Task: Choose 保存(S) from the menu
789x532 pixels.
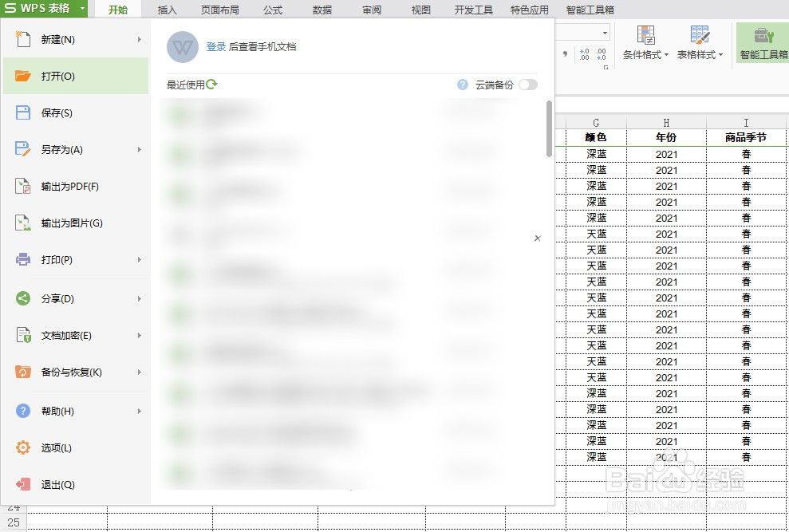Action: (76, 112)
